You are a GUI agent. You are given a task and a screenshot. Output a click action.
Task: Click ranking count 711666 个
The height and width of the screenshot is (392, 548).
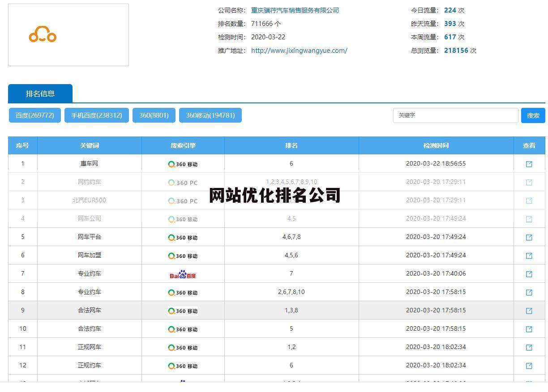coord(266,24)
